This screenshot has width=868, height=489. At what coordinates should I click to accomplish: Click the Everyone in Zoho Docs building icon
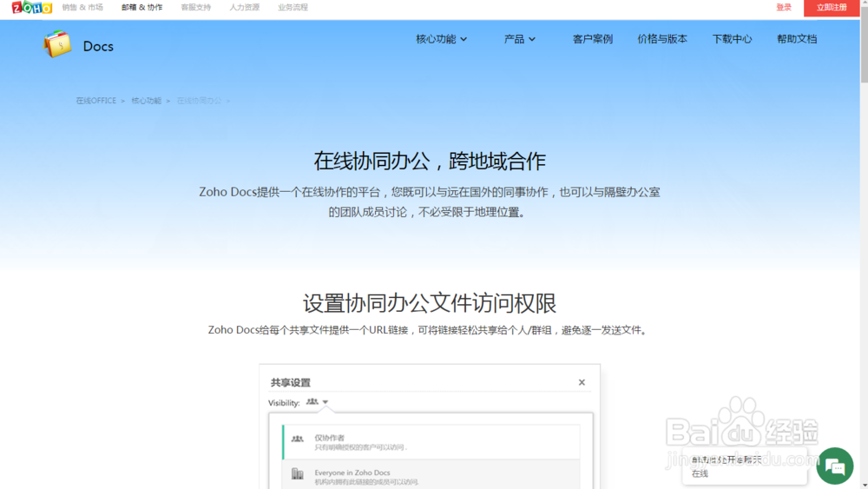pyautogui.click(x=298, y=474)
